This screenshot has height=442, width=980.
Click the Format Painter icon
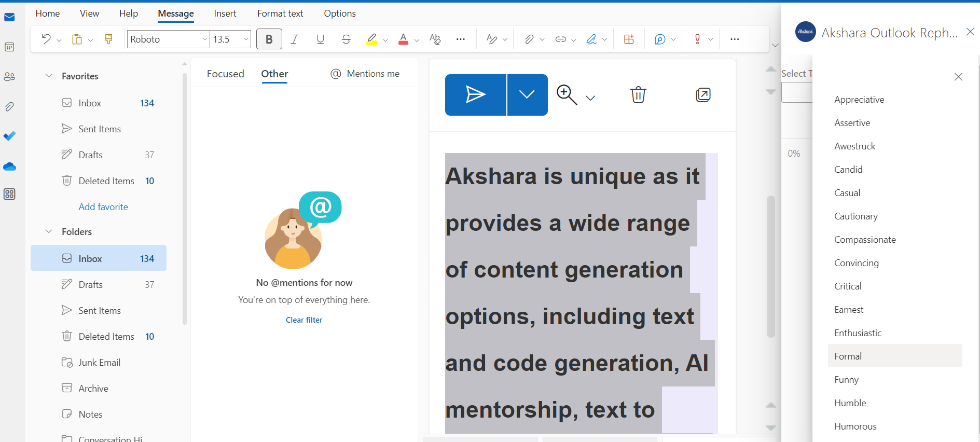[109, 39]
